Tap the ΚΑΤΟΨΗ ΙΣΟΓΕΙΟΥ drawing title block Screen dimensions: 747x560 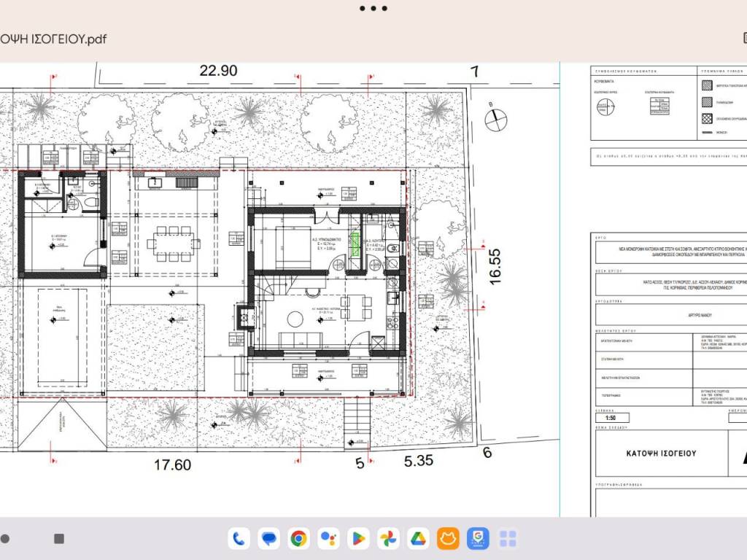click(661, 454)
